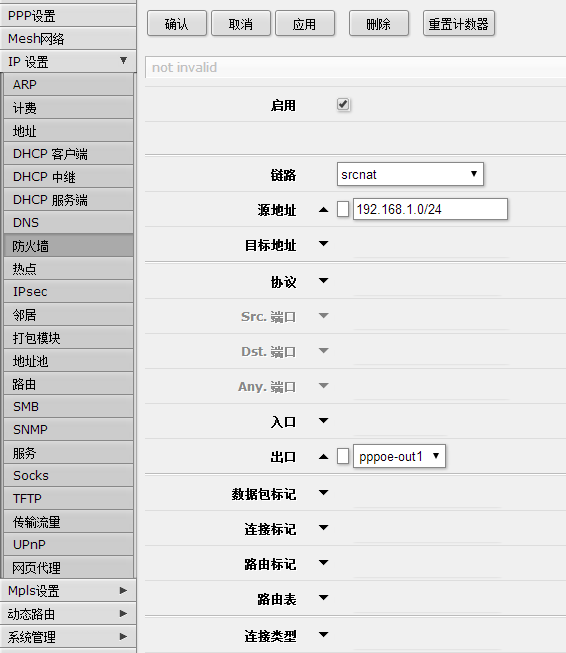The image size is (566, 653).
Task: Expand the 入口 field arrow
Action: pos(324,421)
